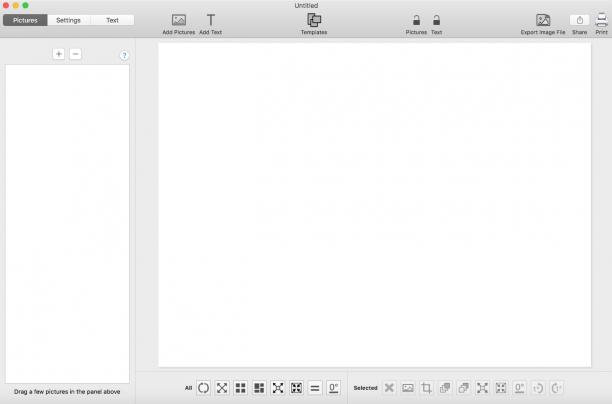The height and width of the screenshot is (404, 612).
Task: Click the minus button to remove picture
Action: (76, 54)
